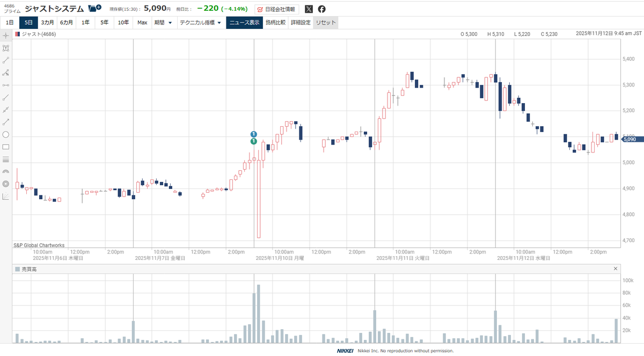The height and width of the screenshot is (356, 644).
Task: Select the crosshair cursor tool
Action: click(6, 35)
